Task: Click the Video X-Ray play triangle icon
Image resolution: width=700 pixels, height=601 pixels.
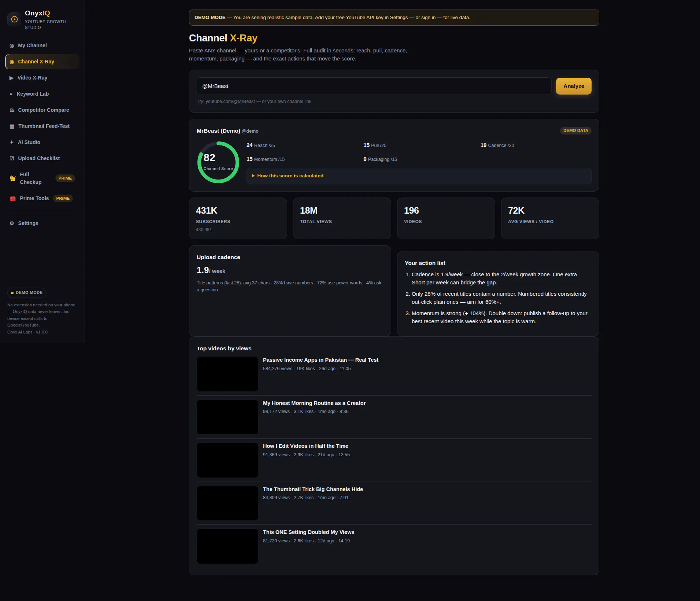Action: pyautogui.click(x=11, y=78)
